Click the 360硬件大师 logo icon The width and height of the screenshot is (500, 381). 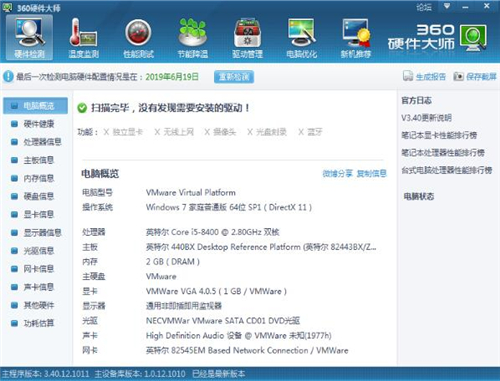(473, 37)
